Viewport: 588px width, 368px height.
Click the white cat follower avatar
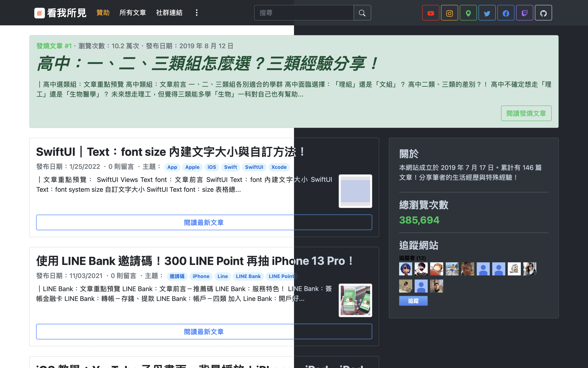coord(514,269)
